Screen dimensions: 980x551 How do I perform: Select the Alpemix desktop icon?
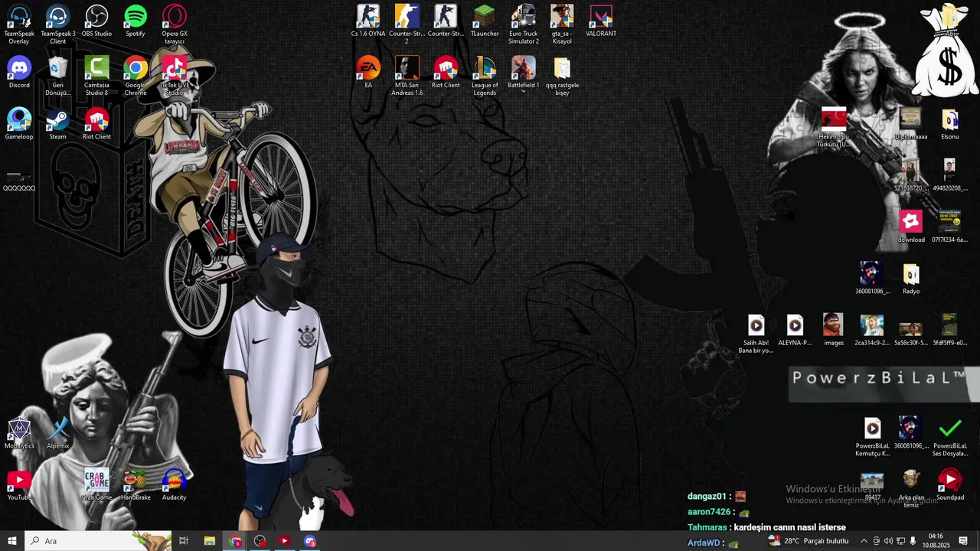click(x=58, y=433)
